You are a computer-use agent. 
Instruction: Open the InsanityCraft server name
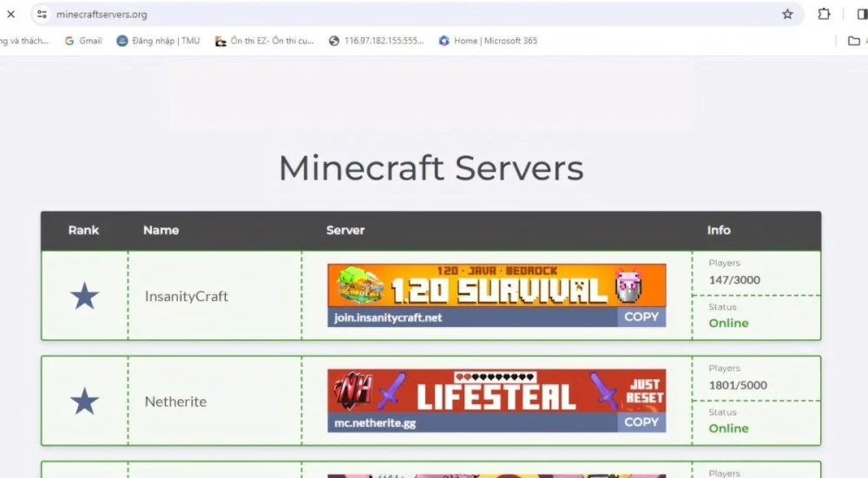point(187,297)
